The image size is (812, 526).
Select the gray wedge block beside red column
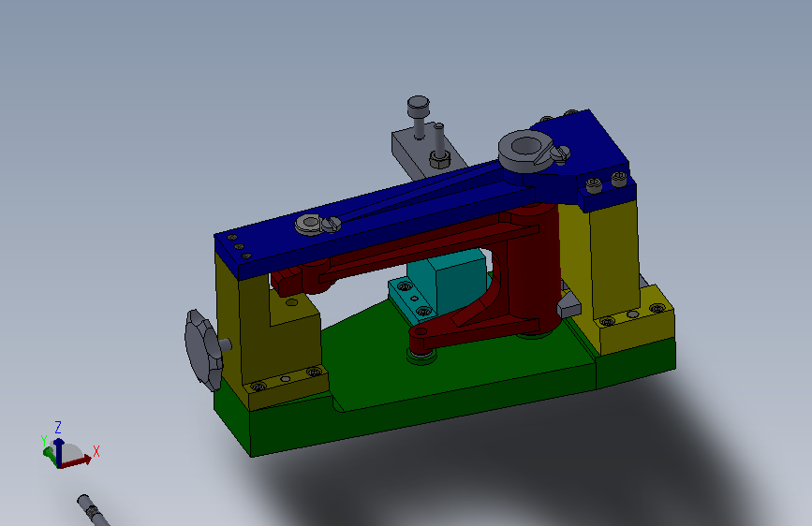click(x=568, y=305)
